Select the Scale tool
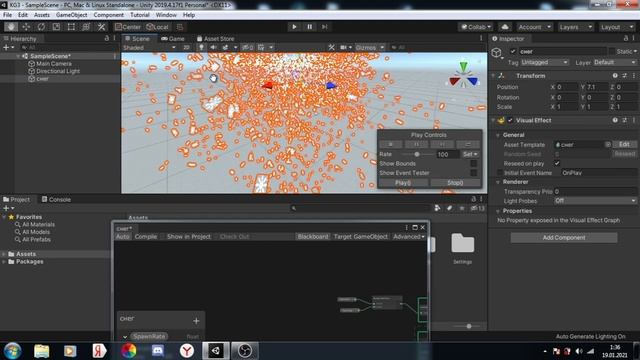Screen dimensions: 640x360 click(x=56, y=27)
